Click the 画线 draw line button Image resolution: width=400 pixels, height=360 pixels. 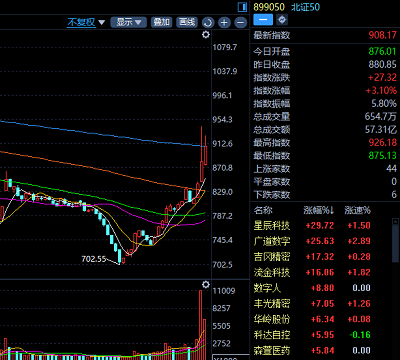(187, 22)
